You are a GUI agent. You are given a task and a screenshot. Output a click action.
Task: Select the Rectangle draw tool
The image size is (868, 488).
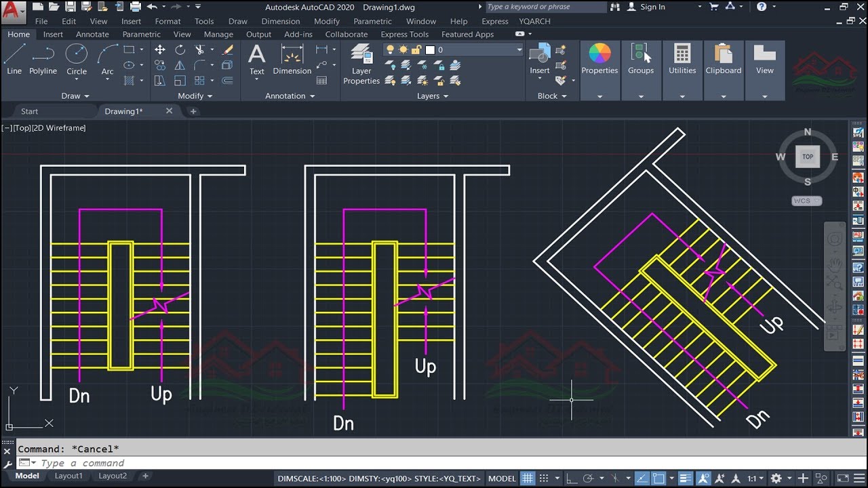point(129,49)
